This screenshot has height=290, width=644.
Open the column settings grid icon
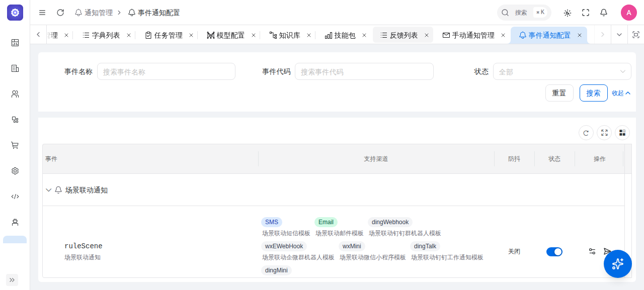coord(622,133)
